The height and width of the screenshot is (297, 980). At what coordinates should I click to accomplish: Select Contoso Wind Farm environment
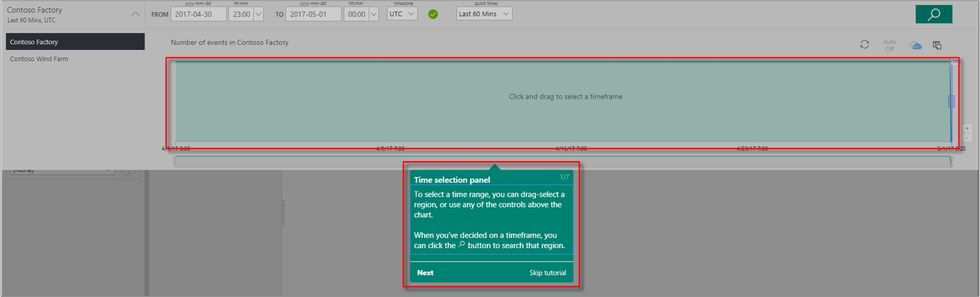pyautogui.click(x=75, y=59)
